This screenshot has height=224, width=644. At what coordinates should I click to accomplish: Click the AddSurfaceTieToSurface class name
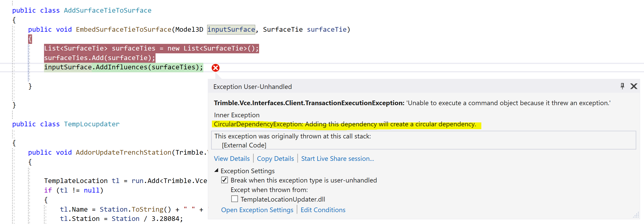tap(108, 11)
